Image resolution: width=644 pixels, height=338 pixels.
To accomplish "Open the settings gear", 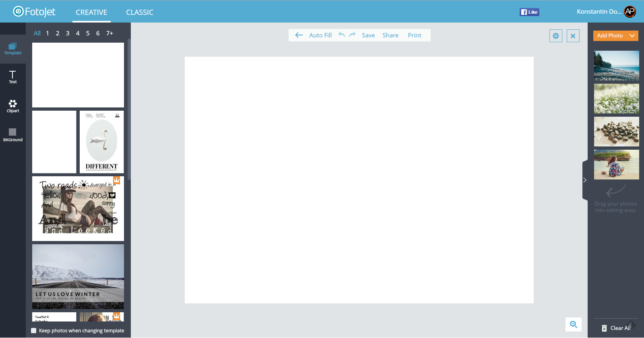I will pyautogui.click(x=556, y=36).
